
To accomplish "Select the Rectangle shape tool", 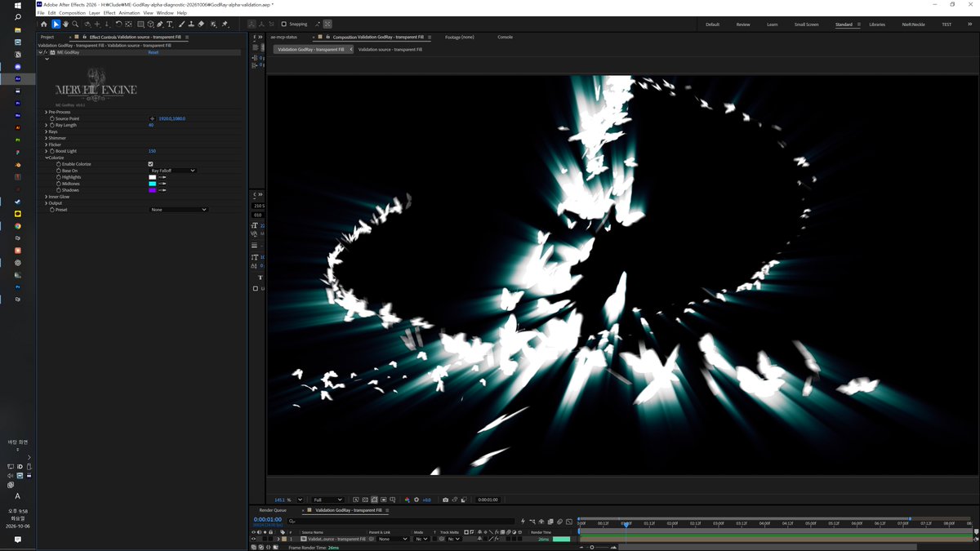I will [140, 24].
